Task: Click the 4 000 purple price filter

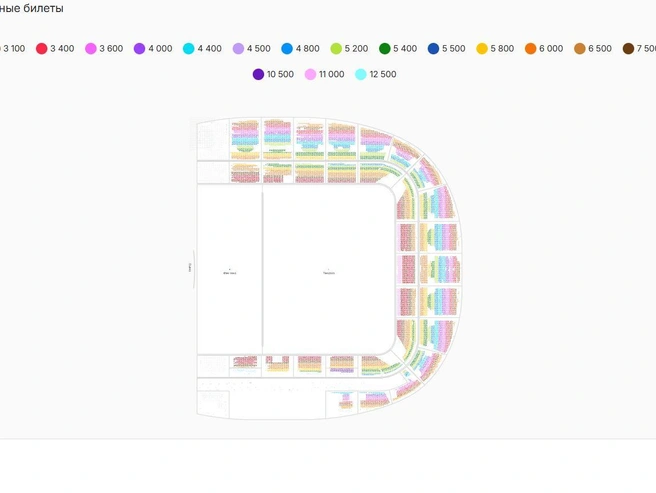Action: pos(139,49)
